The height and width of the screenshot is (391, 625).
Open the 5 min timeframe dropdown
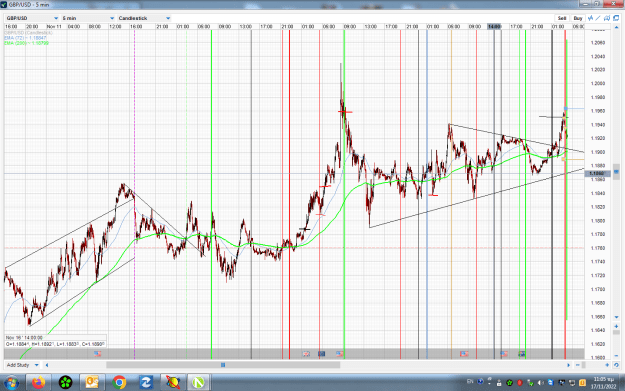coord(88,18)
